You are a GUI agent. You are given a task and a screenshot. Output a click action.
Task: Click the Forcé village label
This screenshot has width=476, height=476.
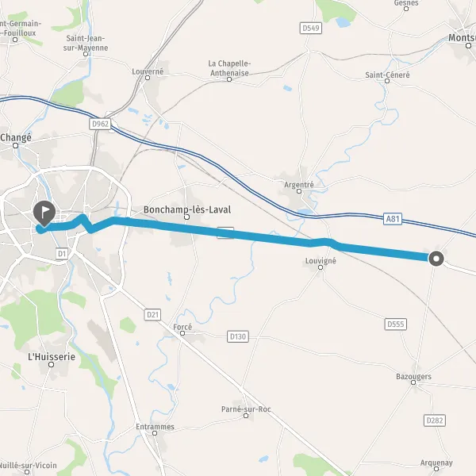182,327
